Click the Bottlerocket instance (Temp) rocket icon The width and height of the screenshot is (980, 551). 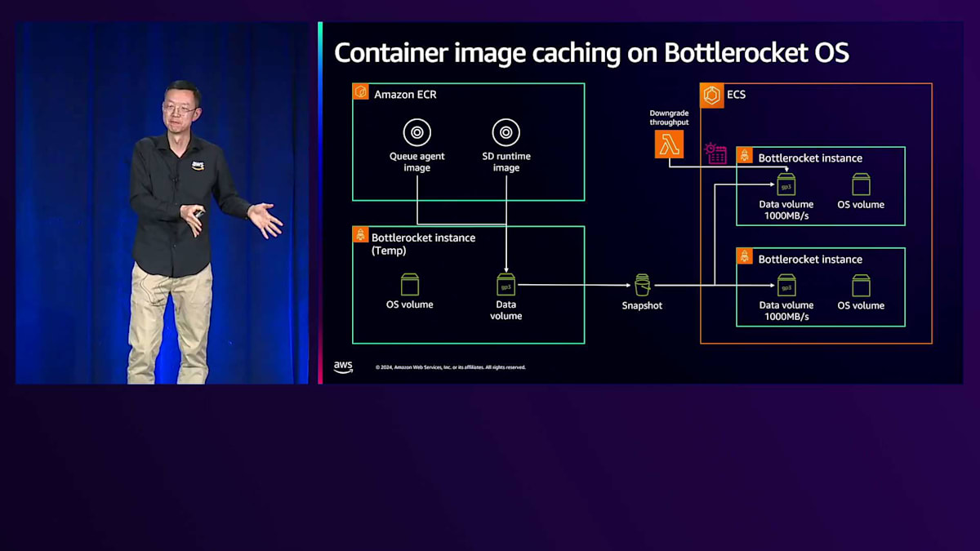(x=360, y=234)
